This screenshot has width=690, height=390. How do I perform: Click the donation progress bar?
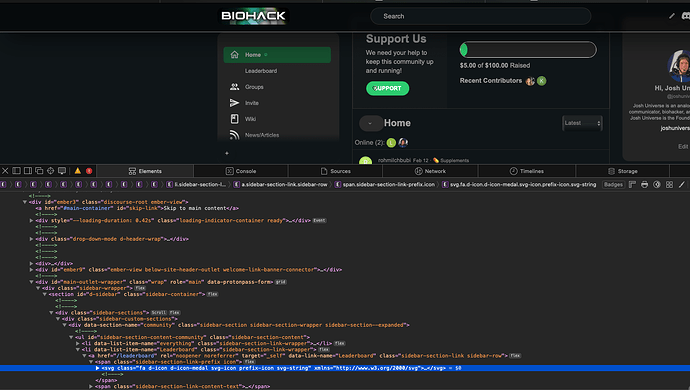point(528,50)
